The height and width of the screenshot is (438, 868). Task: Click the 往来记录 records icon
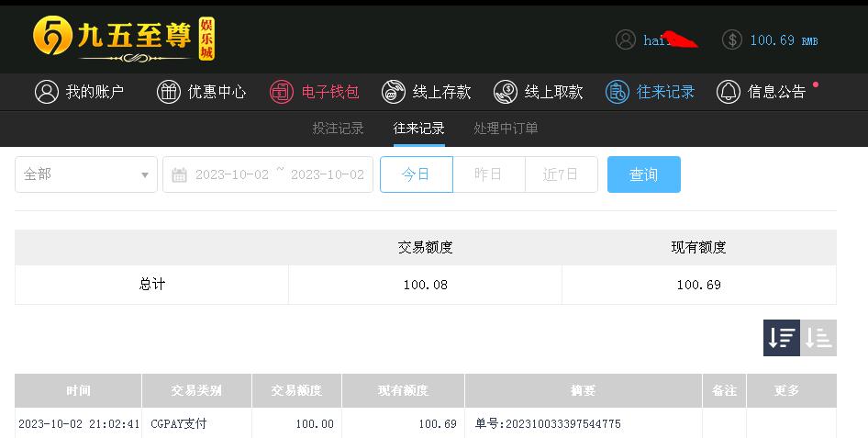618,92
